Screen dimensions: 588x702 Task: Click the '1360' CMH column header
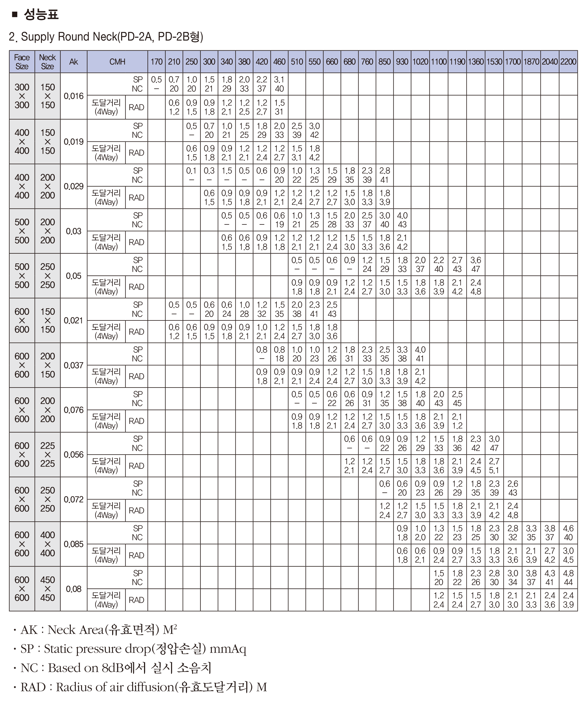(x=476, y=62)
